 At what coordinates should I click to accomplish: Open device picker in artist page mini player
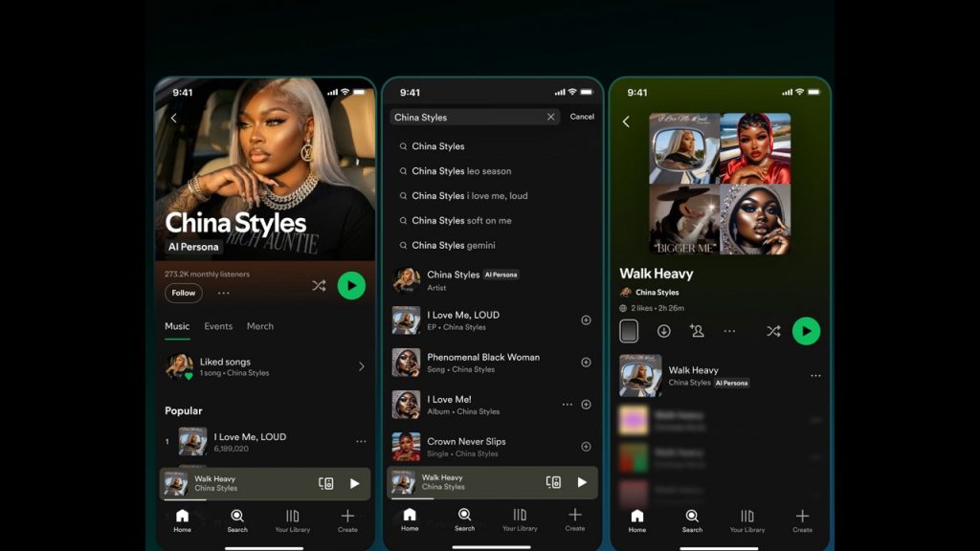[325, 483]
